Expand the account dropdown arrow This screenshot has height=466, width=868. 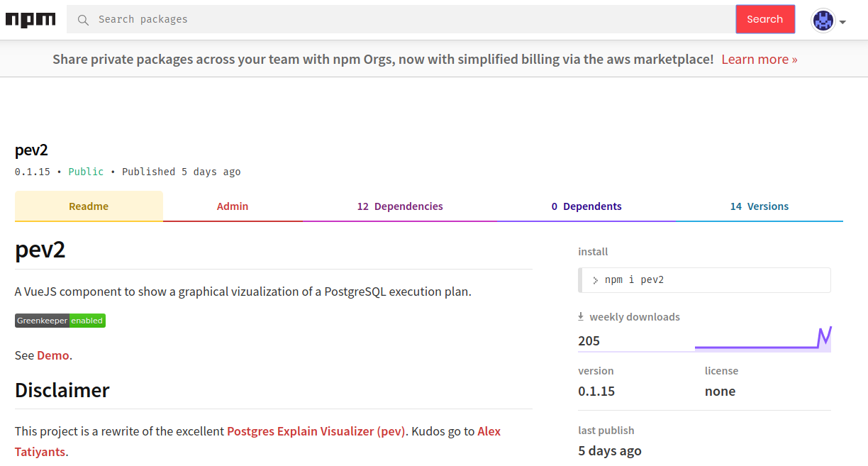(x=842, y=22)
